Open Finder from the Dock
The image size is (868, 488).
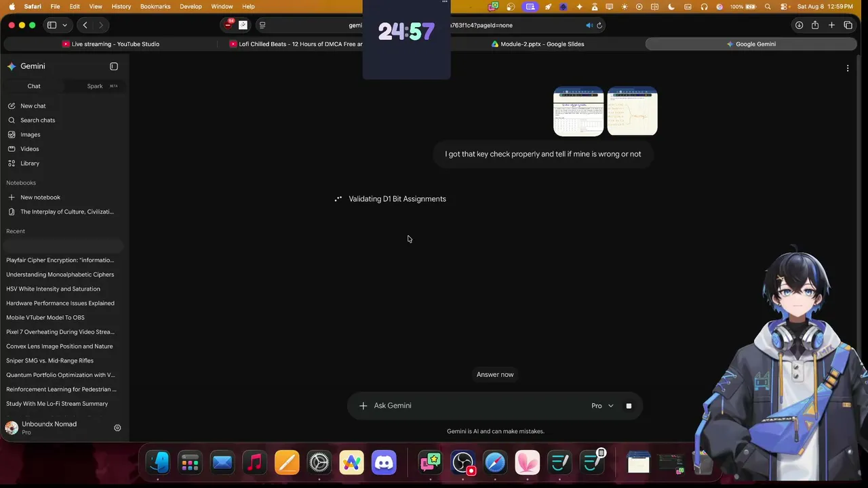pyautogui.click(x=158, y=463)
